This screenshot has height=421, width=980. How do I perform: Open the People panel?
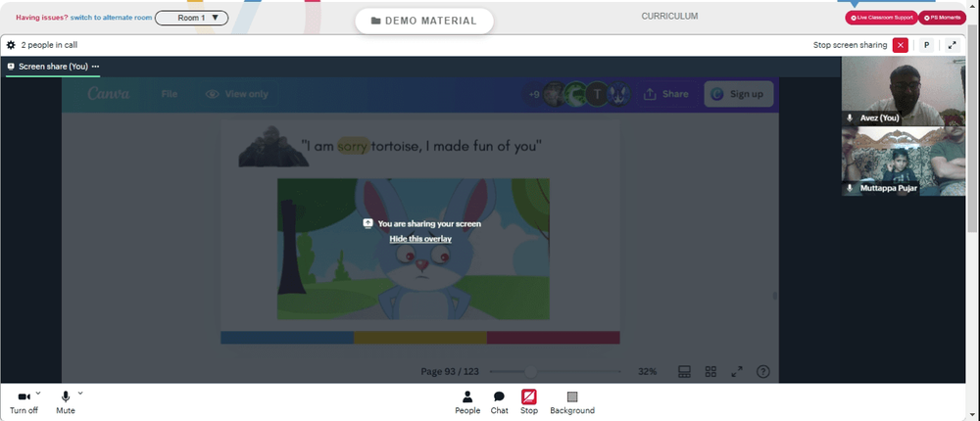click(467, 402)
